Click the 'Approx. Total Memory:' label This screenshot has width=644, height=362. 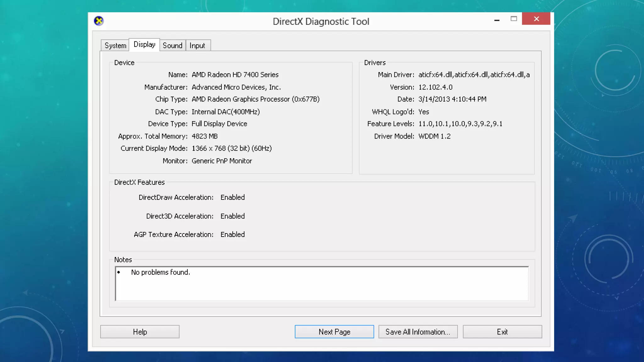153,136
